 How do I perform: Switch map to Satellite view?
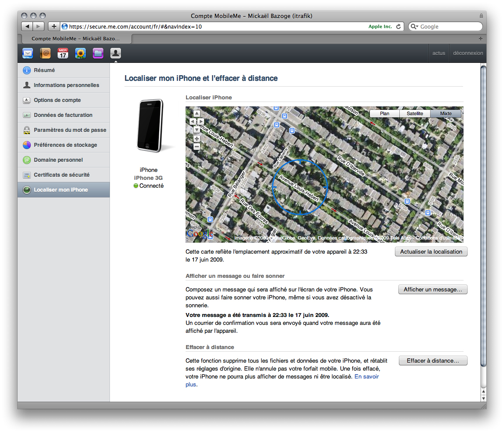pos(415,113)
